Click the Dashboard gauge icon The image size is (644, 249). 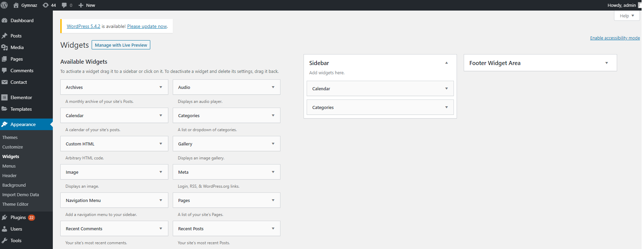tap(4, 20)
